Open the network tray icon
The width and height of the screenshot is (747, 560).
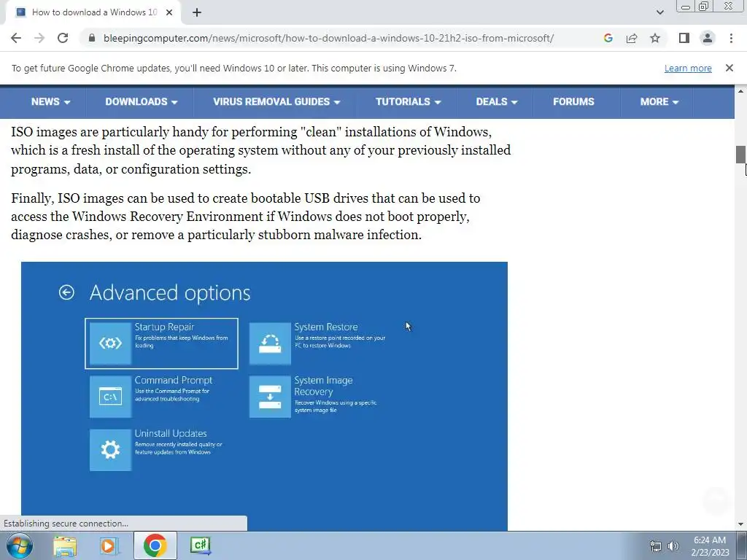(x=656, y=546)
